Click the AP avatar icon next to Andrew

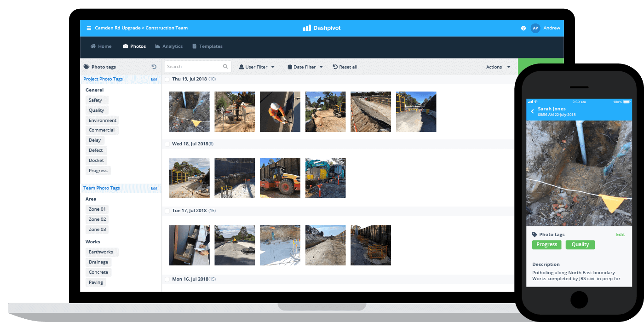tap(535, 28)
